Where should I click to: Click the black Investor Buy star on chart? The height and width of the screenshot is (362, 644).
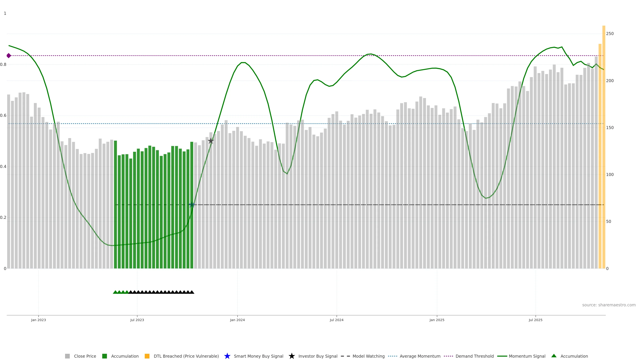[211, 141]
